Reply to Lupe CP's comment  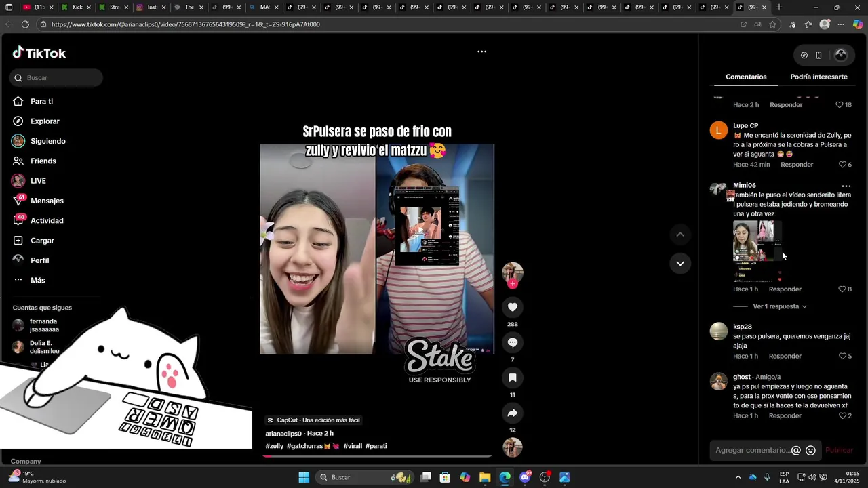[797, 165]
